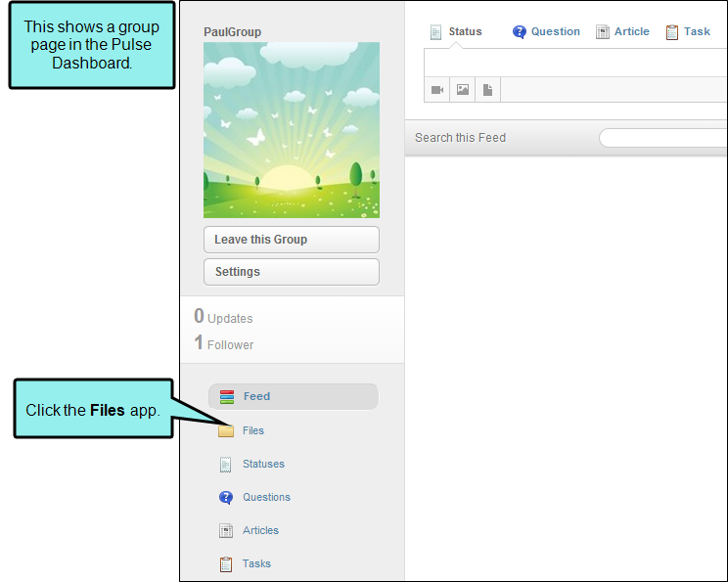Click the Tasks clipboard icon in sidebar
Image resolution: width=728 pixels, height=582 pixels.
(226, 564)
